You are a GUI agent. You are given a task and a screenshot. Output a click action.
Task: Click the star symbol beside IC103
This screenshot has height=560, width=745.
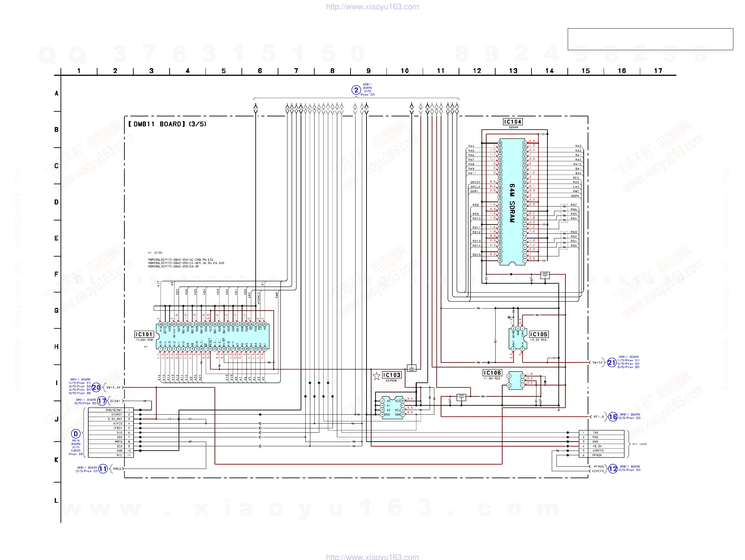(x=376, y=376)
